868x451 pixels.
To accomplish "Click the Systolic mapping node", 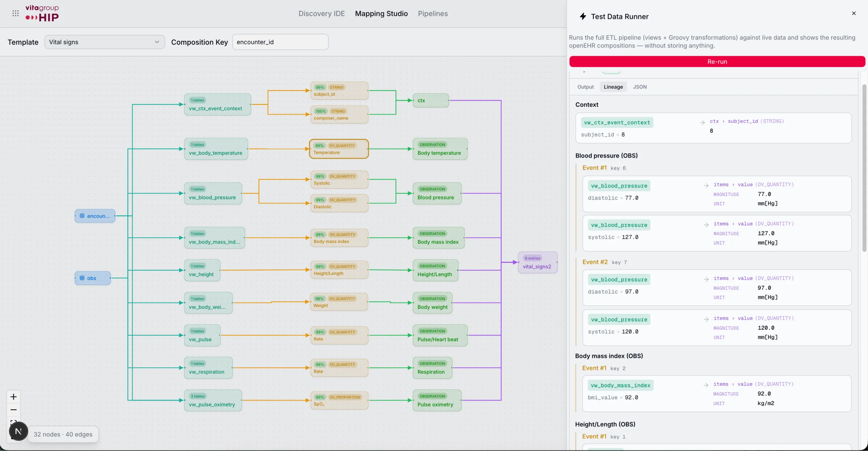I will [x=339, y=180].
